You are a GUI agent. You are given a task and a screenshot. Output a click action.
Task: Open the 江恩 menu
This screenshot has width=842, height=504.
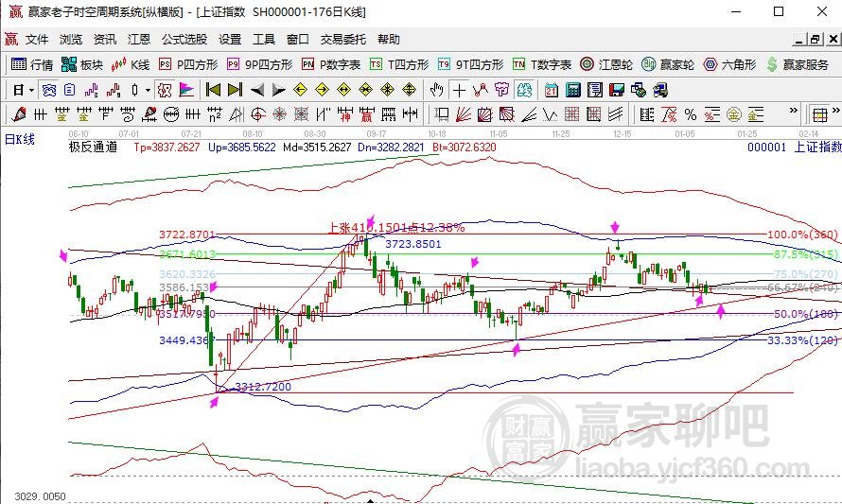(139, 39)
